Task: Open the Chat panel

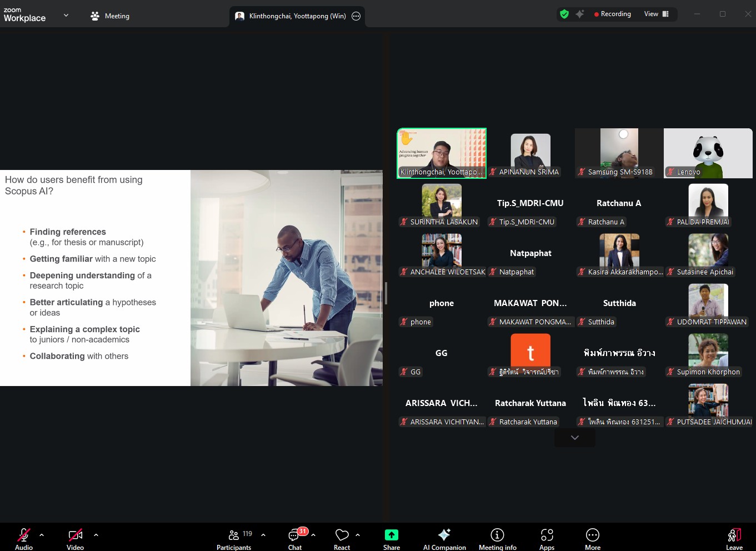Action: point(294,538)
